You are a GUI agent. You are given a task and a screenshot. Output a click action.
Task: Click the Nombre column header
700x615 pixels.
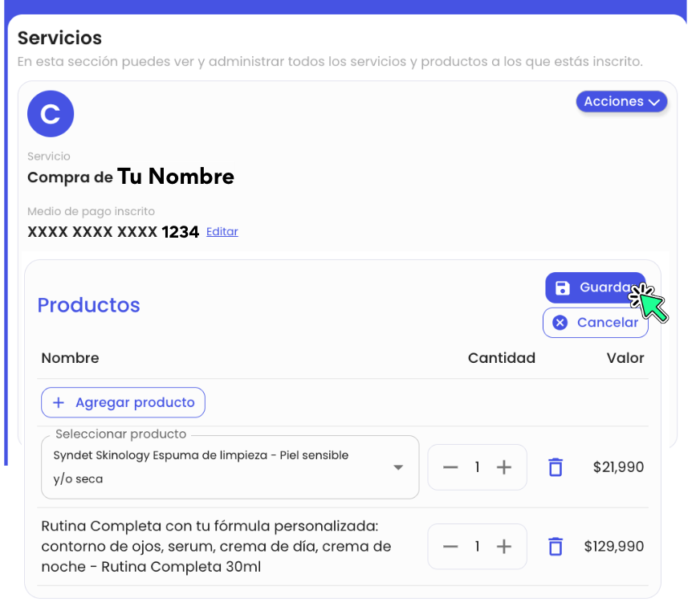[x=70, y=358]
